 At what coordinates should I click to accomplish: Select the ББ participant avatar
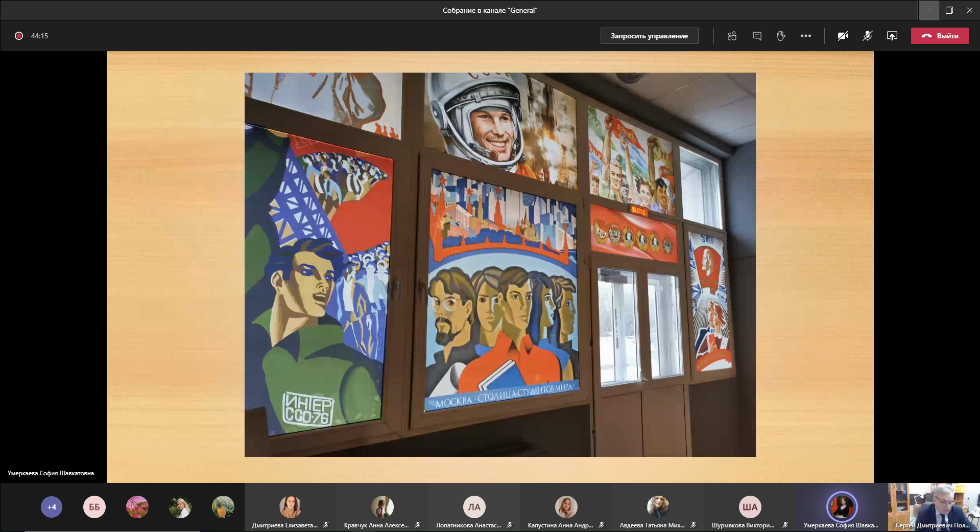pos(94,507)
